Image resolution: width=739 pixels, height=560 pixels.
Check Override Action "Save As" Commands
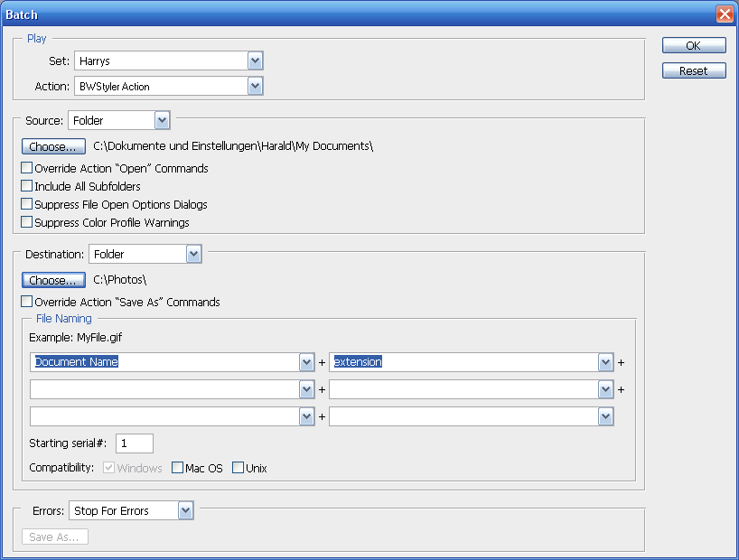(27, 302)
